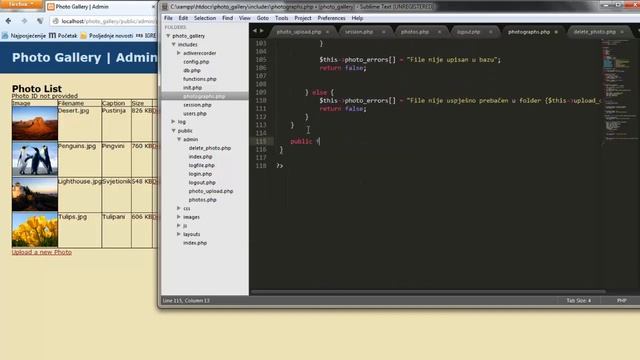Go forward in Firefox browser
Image resolution: width=640 pixels, height=360 pixels.
click(24, 20)
